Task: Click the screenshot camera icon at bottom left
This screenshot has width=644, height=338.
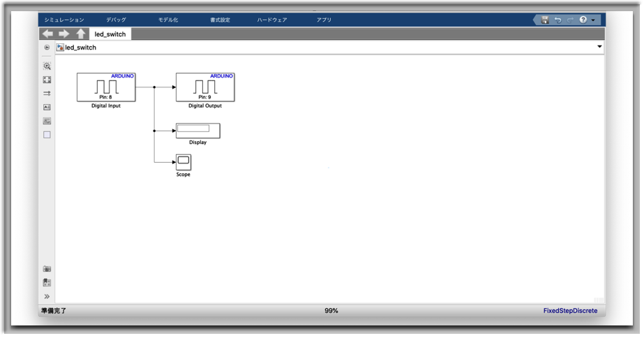Action: tap(47, 269)
